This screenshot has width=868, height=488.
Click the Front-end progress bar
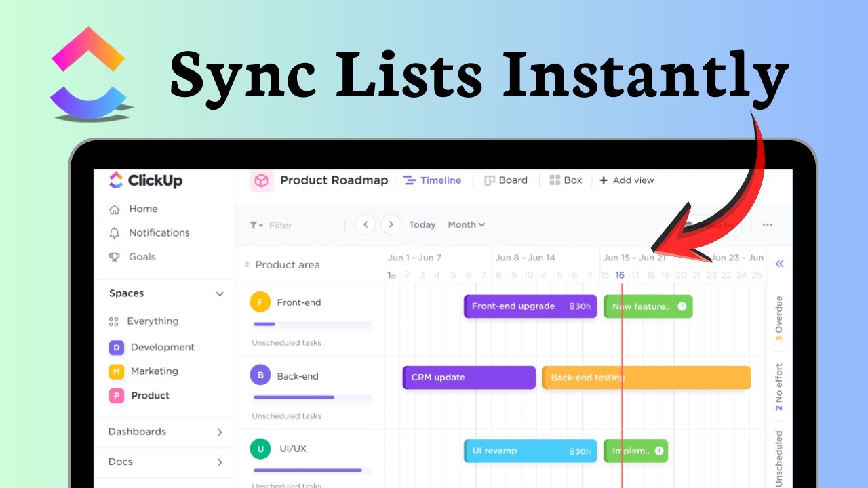pyautogui.click(x=312, y=325)
